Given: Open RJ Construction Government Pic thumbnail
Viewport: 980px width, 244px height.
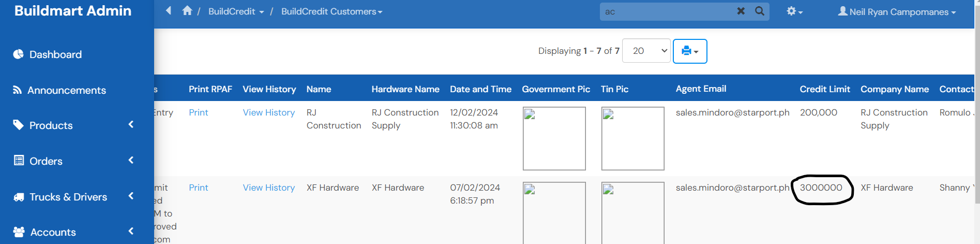Looking at the screenshot, I should 554,138.
